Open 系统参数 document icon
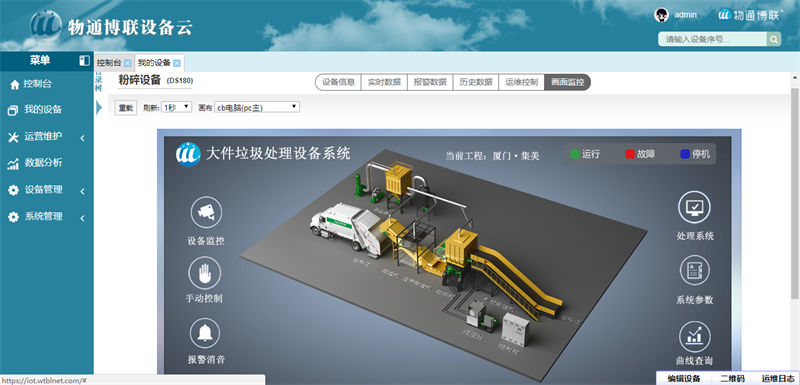This screenshot has width=800, height=385. point(694,270)
